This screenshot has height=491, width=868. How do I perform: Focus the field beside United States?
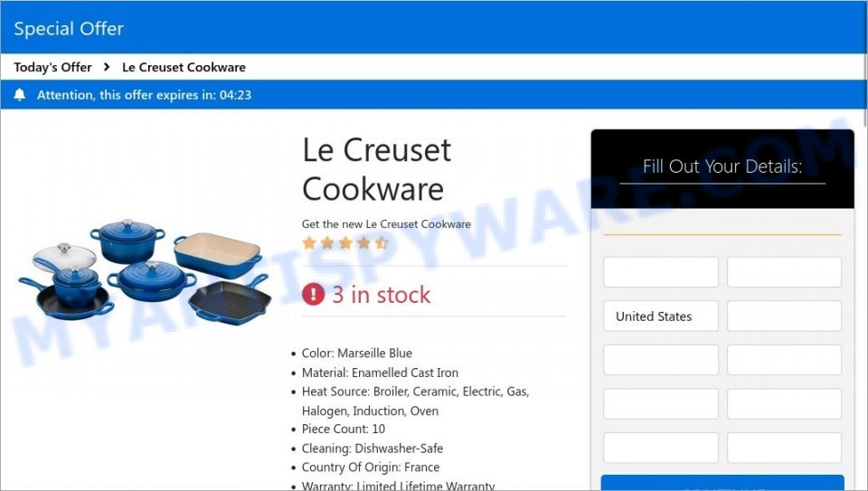click(x=785, y=316)
